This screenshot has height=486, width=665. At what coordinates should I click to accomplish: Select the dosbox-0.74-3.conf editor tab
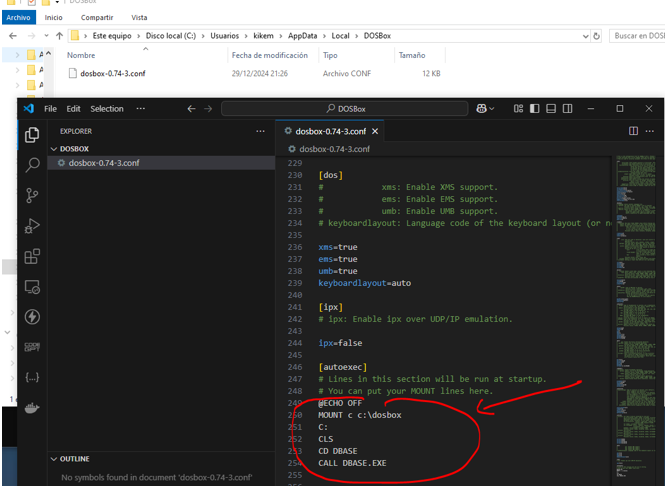[330, 131]
